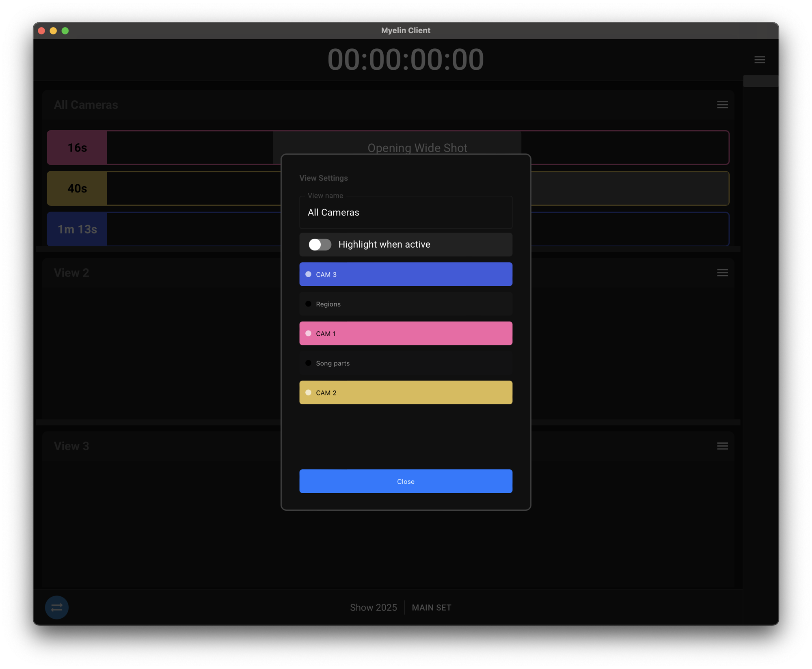
Task: Enable the Song parts track
Action: coord(406,363)
